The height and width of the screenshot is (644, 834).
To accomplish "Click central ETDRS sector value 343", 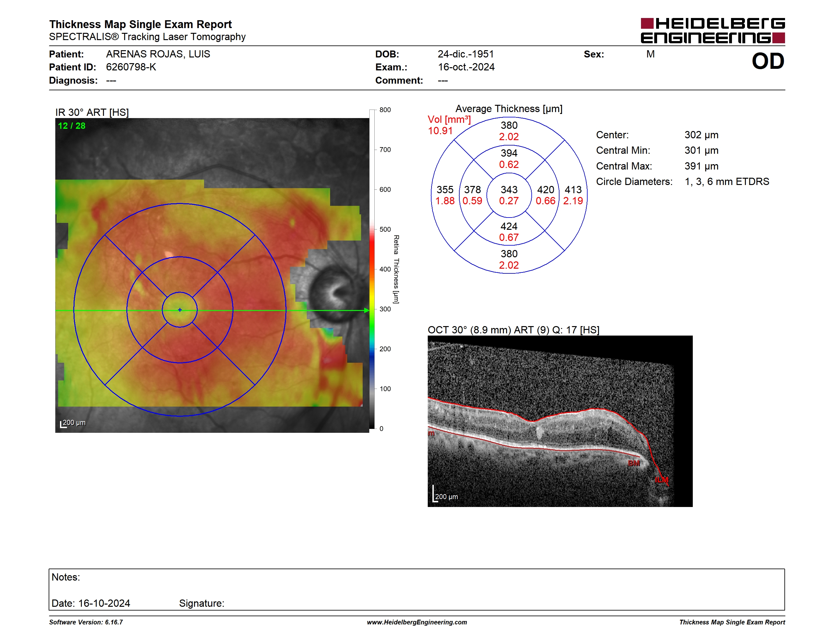I will coord(509,190).
